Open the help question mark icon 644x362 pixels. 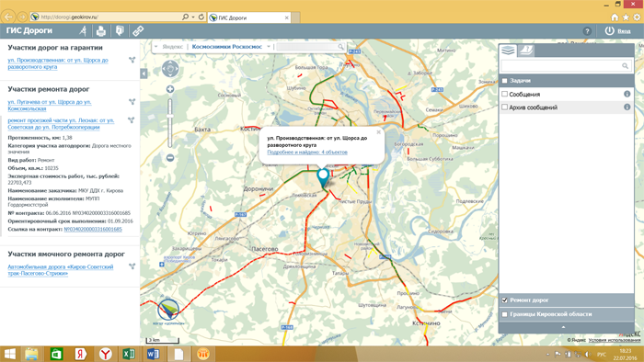click(x=587, y=31)
